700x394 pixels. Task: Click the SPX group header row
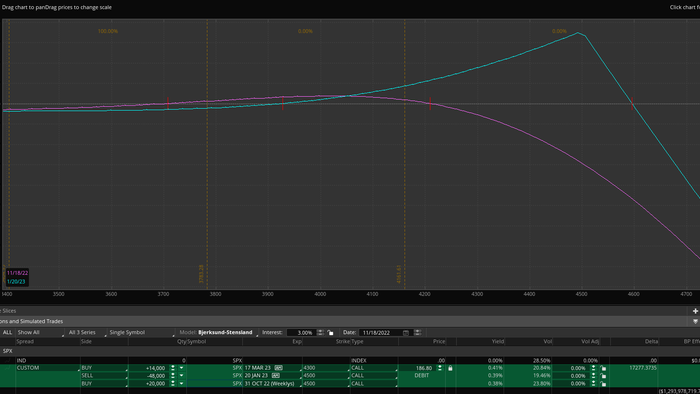pyautogui.click(x=350, y=351)
